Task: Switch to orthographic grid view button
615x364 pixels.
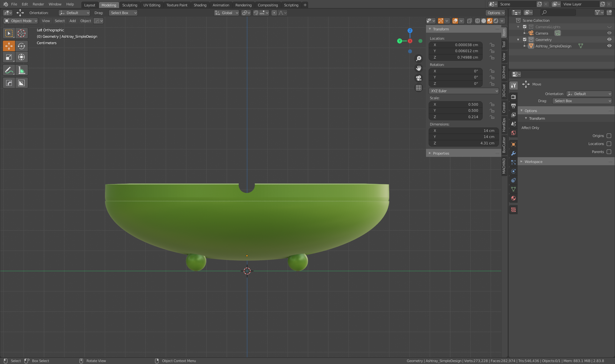Action: tap(419, 88)
